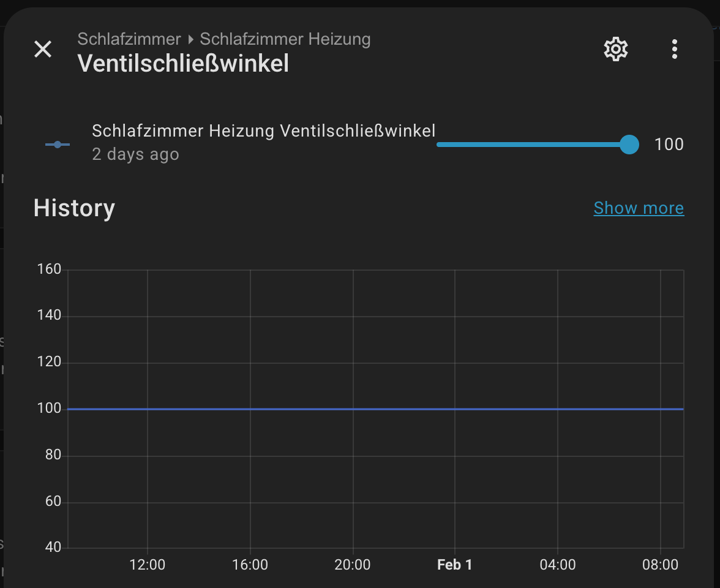Click the 16:00 time axis label
Viewport: 720px width, 588px height.
[250, 565]
